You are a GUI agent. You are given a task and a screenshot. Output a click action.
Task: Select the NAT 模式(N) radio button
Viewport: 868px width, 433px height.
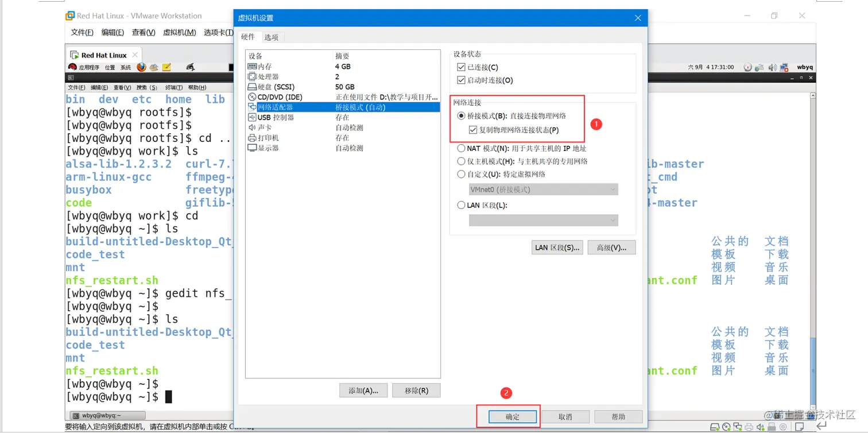coord(461,149)
